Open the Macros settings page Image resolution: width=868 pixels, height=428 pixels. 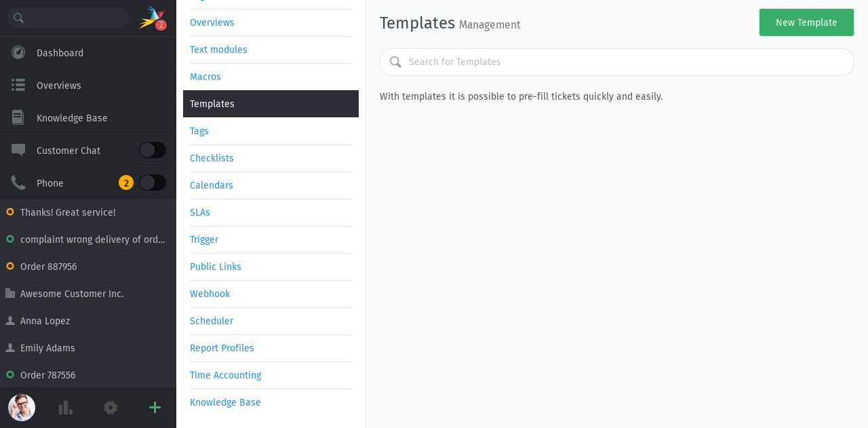205,77
